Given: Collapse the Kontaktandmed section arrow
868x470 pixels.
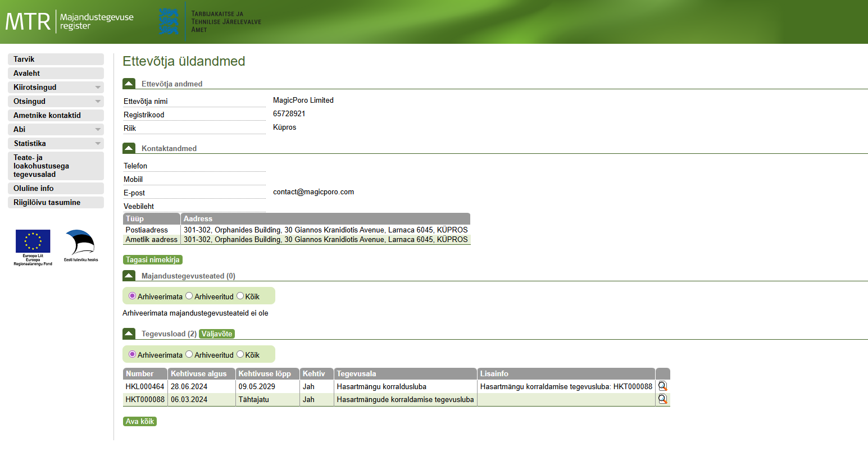Looking at the screenshot, I should (129, 148).
